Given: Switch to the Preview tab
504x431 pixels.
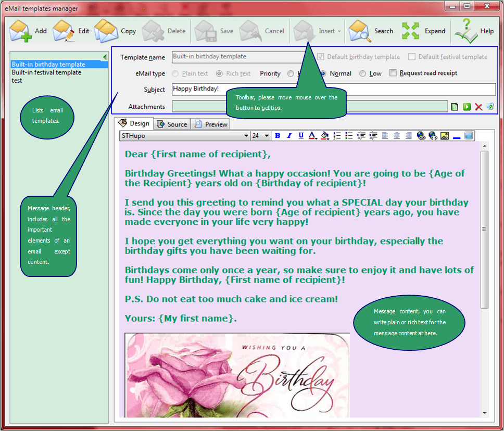Looking at the screenshot, I should tap(210, 124).
